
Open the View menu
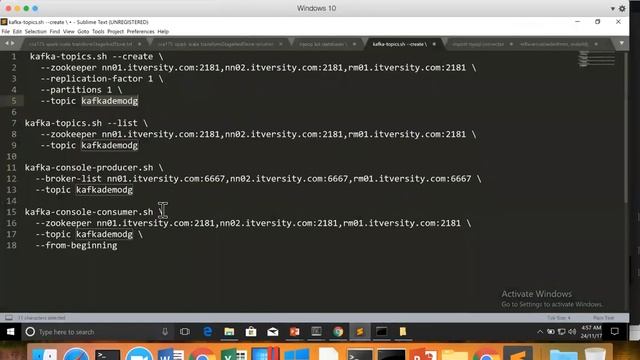[x=69, y=31]
